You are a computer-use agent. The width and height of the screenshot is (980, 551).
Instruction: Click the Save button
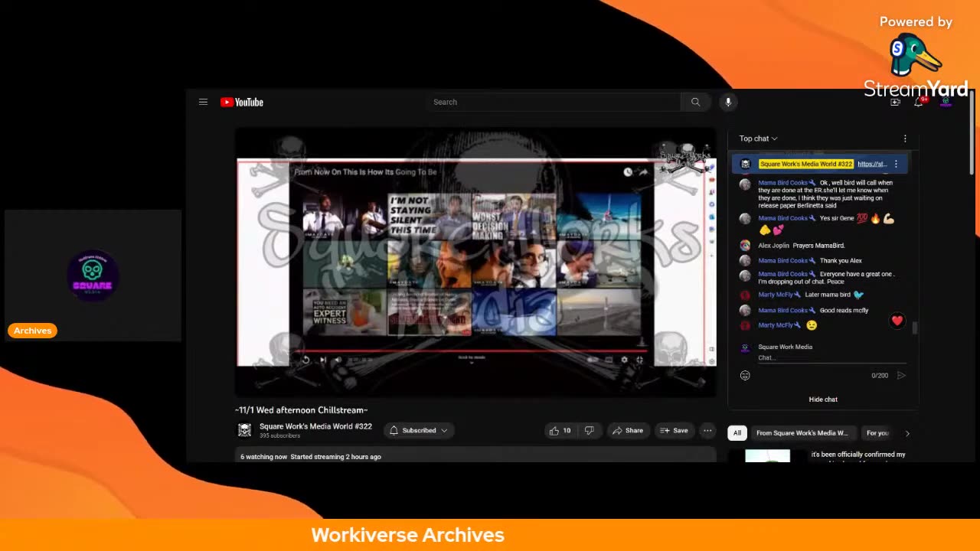[675, 431]
